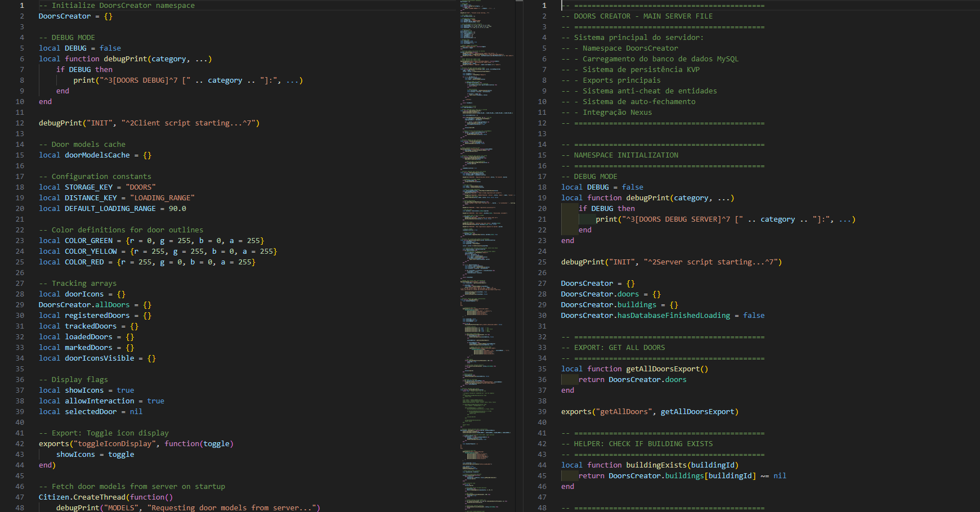980x512 pixels.
Task: Click 'DEFAULT_LOADING_RANGE = 90.0' line
Action: point(113,208)
